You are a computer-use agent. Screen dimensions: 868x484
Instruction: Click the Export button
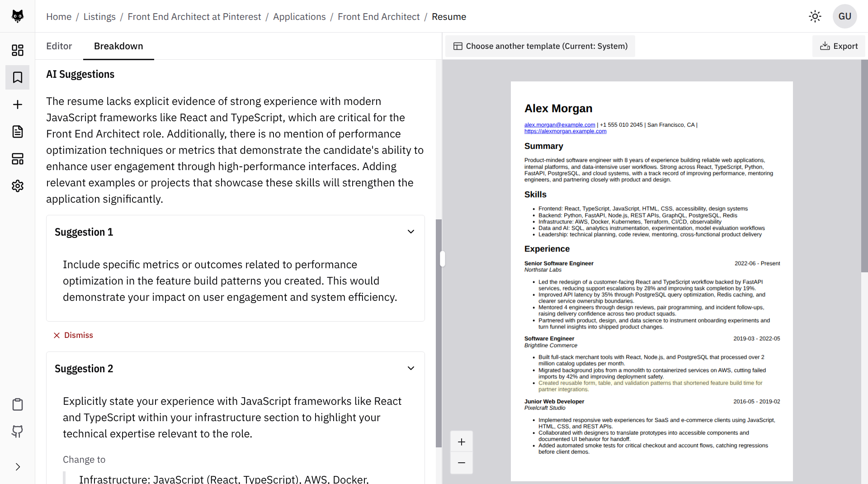pyautogui.click(x=839, y=46)
